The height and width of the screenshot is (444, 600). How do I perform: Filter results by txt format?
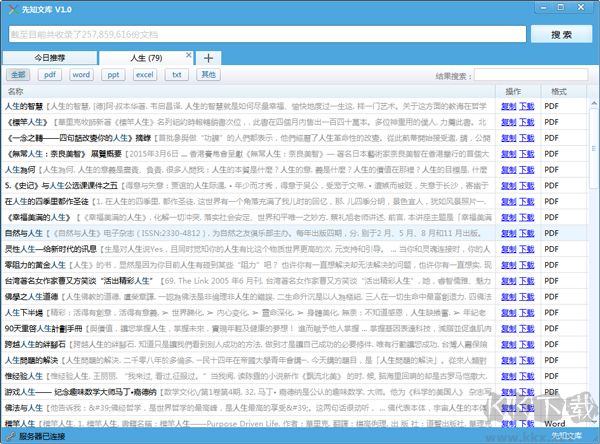coord(177,75)
